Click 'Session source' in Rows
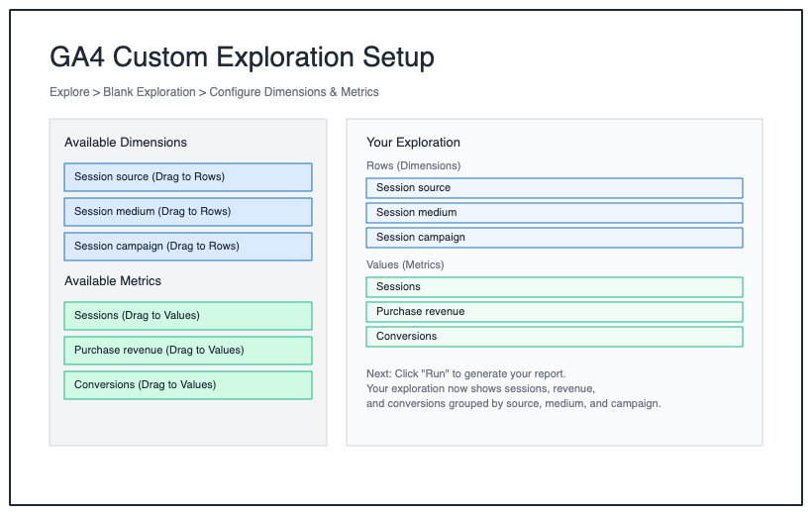The width and height of the screenshot is (812, 515). tap(555, 188)
